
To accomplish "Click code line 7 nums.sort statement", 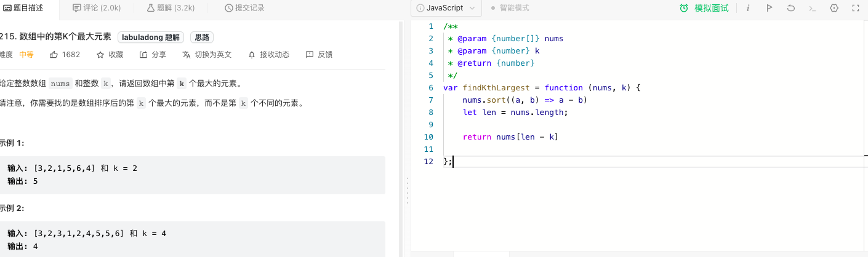I will (x=525, y=100).
